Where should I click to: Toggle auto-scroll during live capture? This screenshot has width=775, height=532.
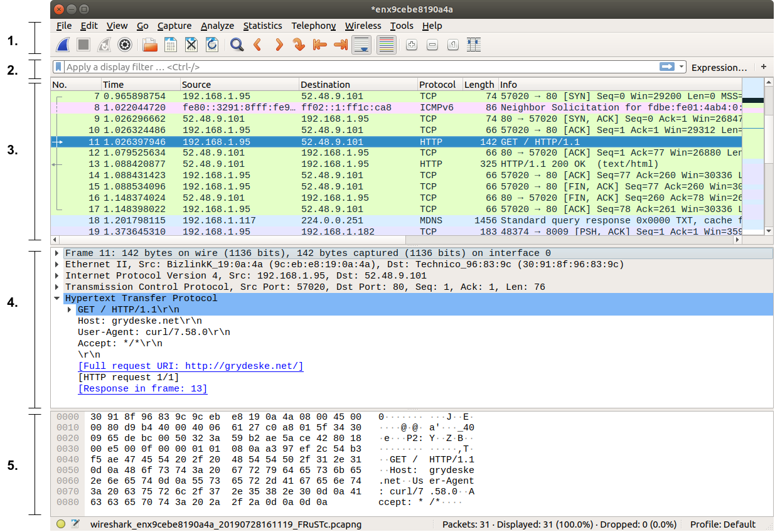(x=361, y=45)
